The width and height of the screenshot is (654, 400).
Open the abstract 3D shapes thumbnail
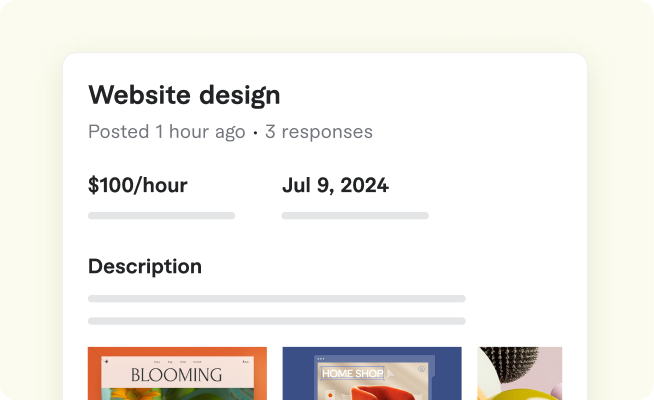(x=520, y=373)
